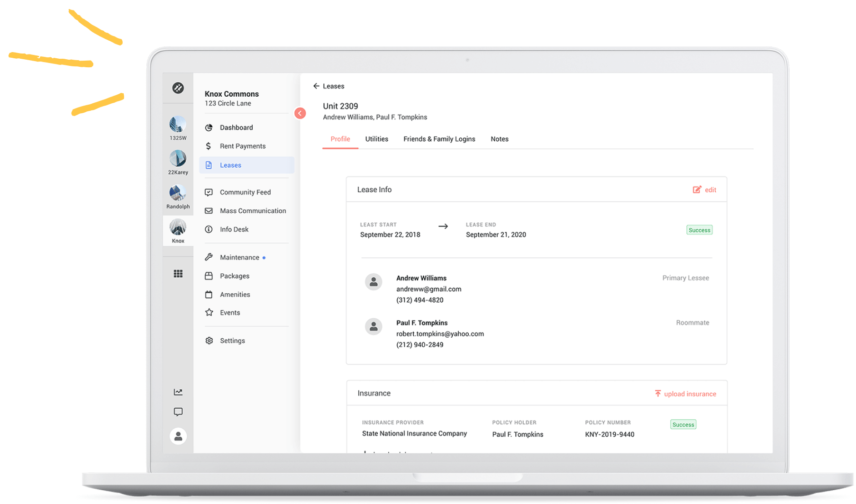Viewport: 856px width, 504px height.
Task: Open Paul F. Tompkins profile avatar
Action: [374, 326]
